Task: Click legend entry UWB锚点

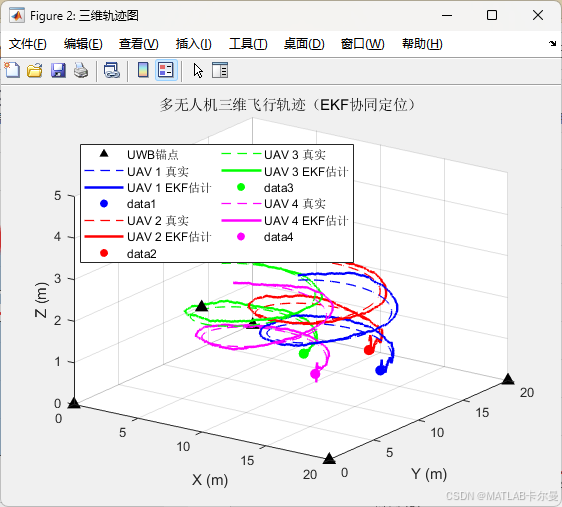Action: click(x=153, y=155)
